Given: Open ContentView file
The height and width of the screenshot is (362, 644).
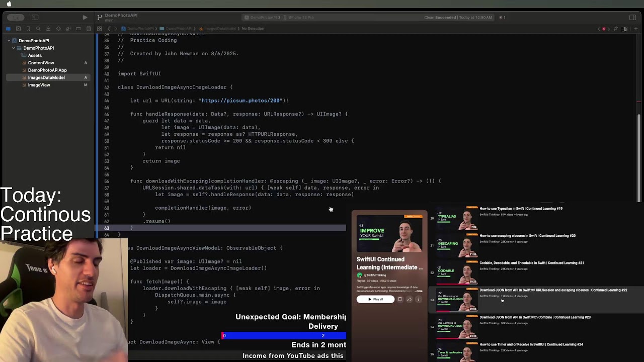Looking at the screenshot, I should pyautogui.click(x=41, y=63).
